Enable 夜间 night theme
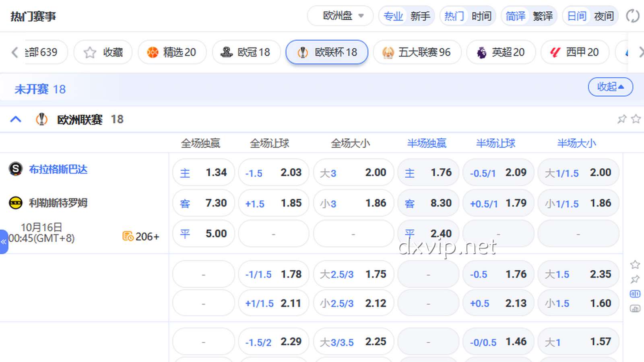The height and width of the screenshot is (362, 644). [x=604, y=16]
